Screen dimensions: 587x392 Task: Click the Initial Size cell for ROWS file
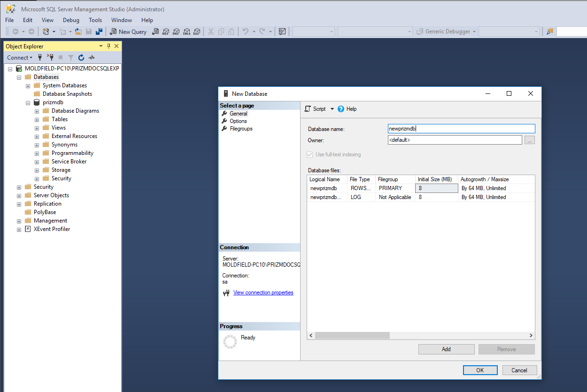[x=437, y=188]
